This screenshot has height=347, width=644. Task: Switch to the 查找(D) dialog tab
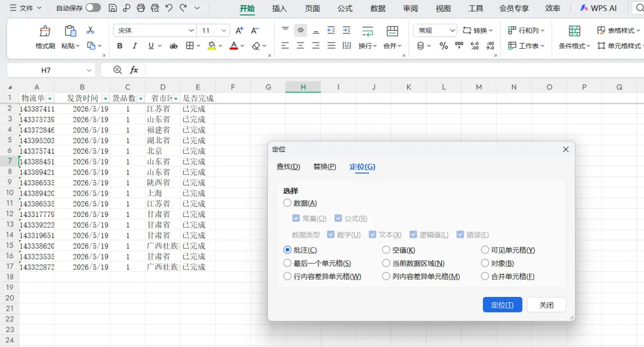tap(289, 167)
